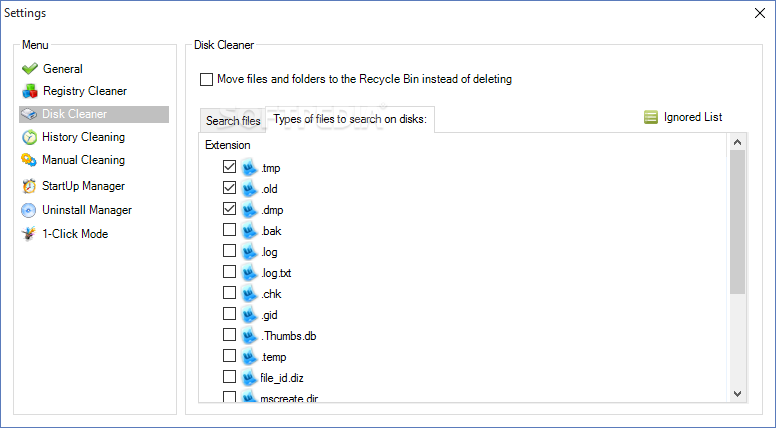Viewport: 776px width, 428px height.
Task: Click the scrollbar down arrow in extension list
Action: point(737,394)
